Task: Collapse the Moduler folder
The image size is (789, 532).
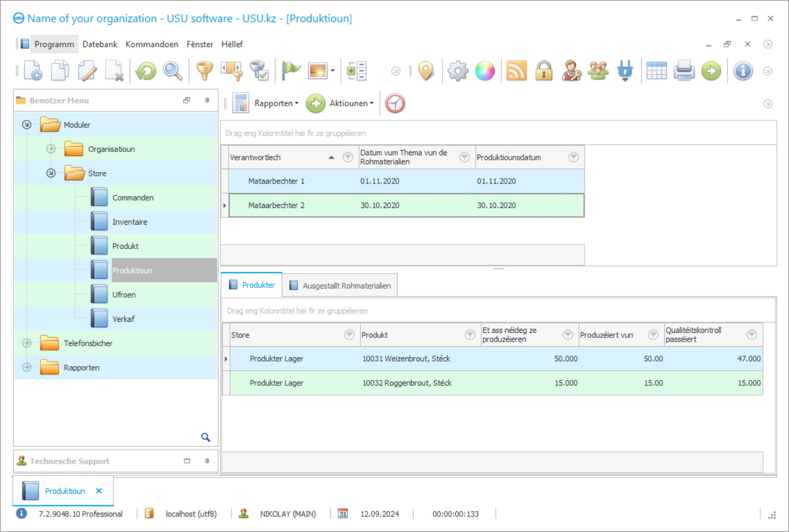Action: point(27,125)
